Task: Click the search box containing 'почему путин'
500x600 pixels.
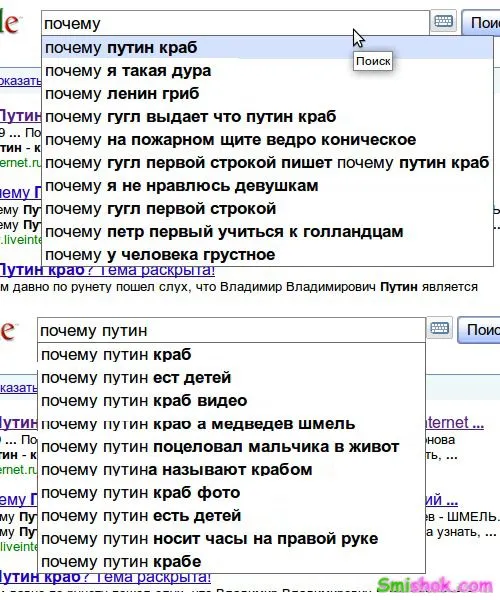Action: coord(231,330)
